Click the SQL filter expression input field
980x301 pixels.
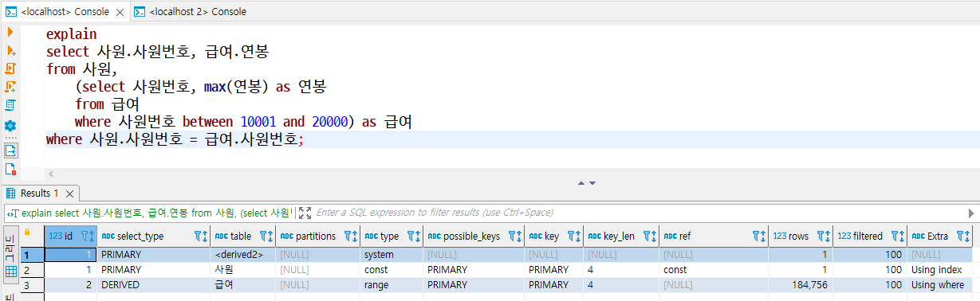tap(638, 213)
